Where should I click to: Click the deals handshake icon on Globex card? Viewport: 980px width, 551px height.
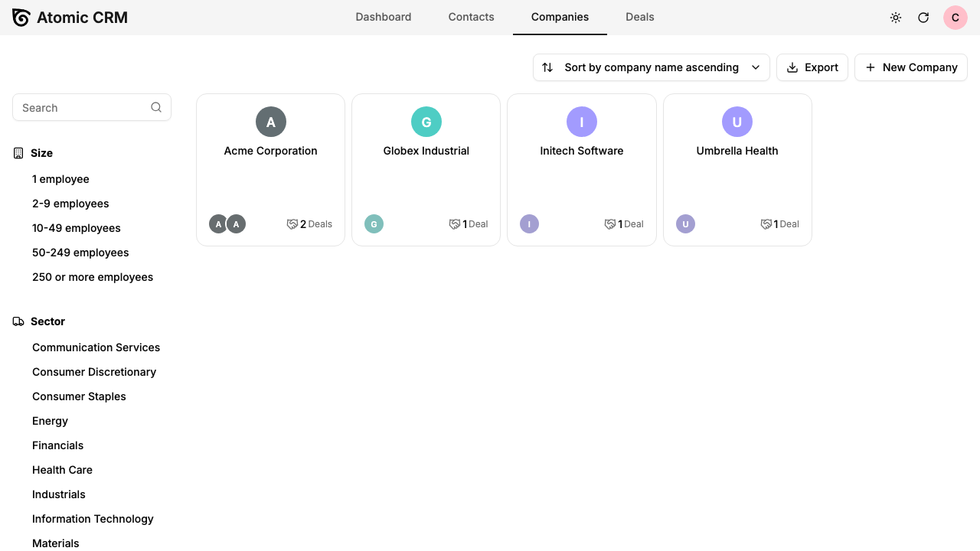455,224
